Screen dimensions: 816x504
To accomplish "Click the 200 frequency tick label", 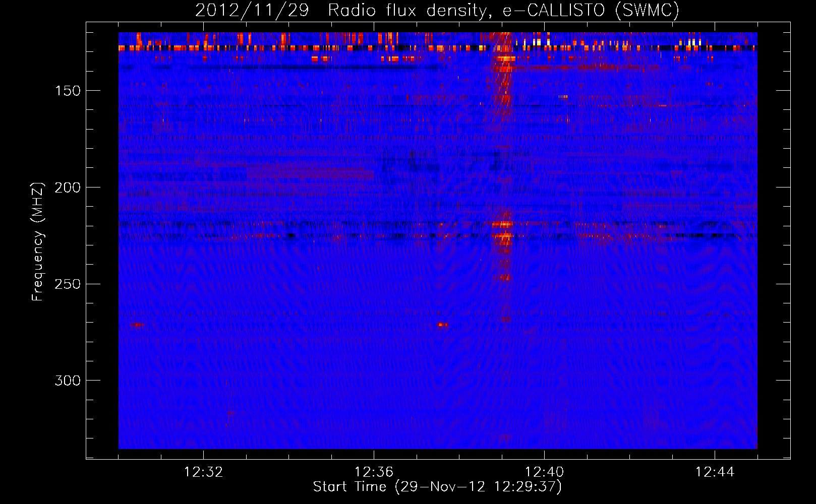I will click(68, 187).
